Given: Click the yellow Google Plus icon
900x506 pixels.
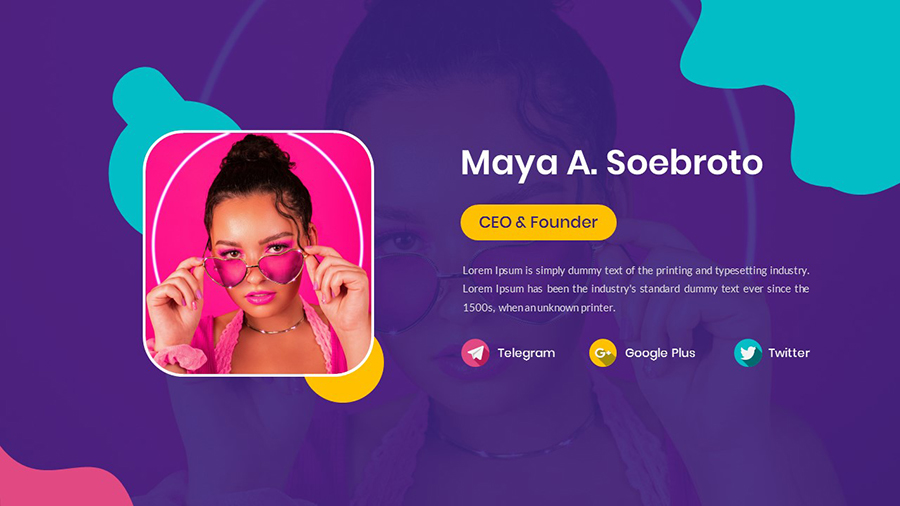Looking at the screenshot, I should (x=603, y=353).
